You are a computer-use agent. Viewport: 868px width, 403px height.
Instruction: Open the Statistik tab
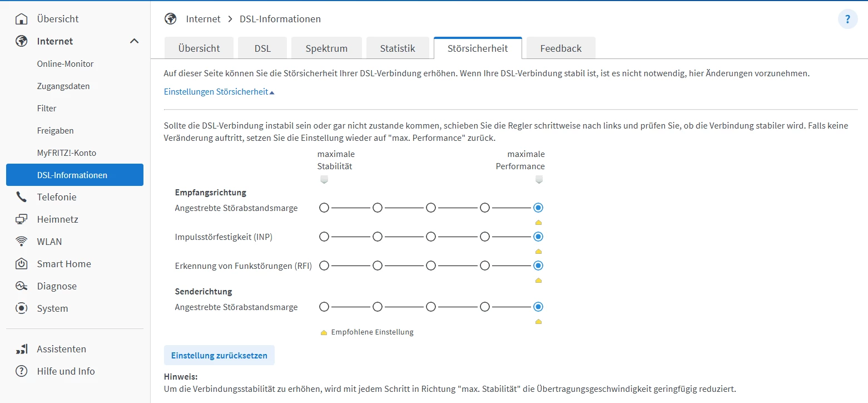coord(398,48)
